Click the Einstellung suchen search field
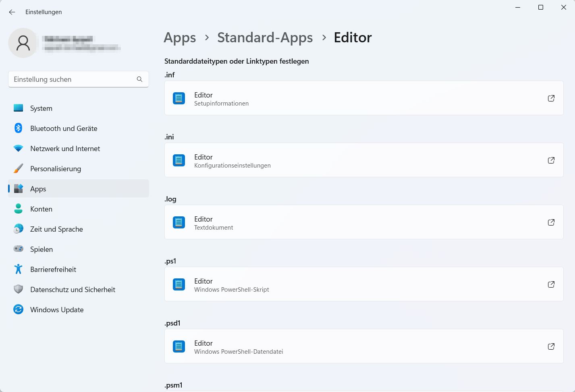The image size is (575, 392). pos(73,79)
